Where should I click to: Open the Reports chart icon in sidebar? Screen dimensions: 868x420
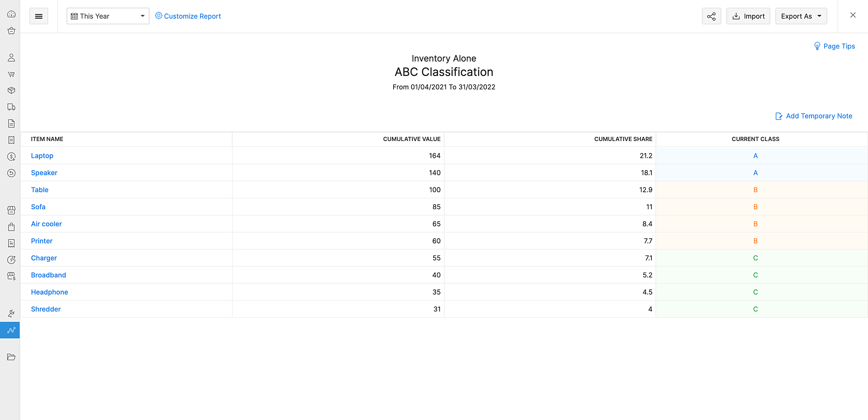tap(11, 330)
